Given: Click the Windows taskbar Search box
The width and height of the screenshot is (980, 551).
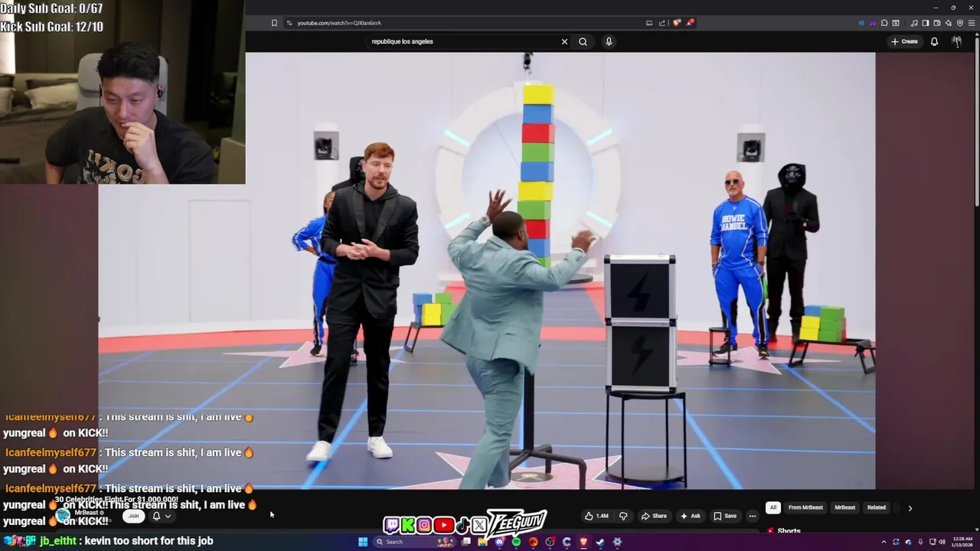Looking at the screenshot, I should point(414,542).
